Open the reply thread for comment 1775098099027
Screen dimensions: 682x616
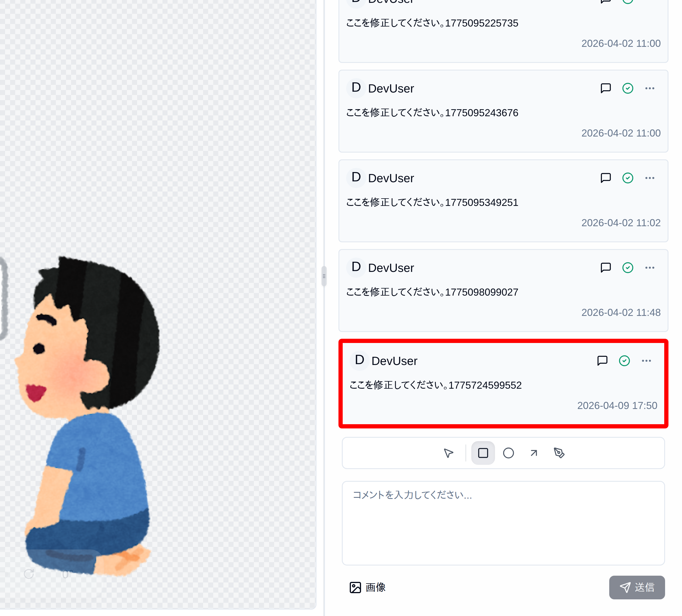[606, 268]
